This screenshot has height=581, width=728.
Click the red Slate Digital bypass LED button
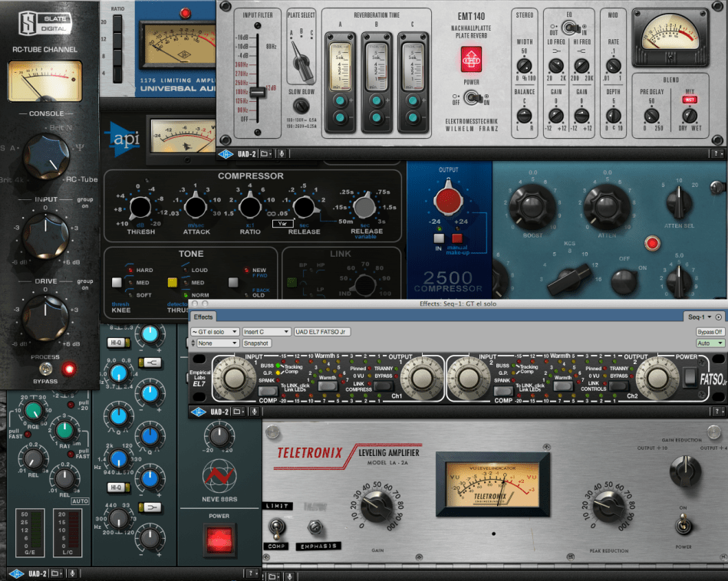click(70, 369)
